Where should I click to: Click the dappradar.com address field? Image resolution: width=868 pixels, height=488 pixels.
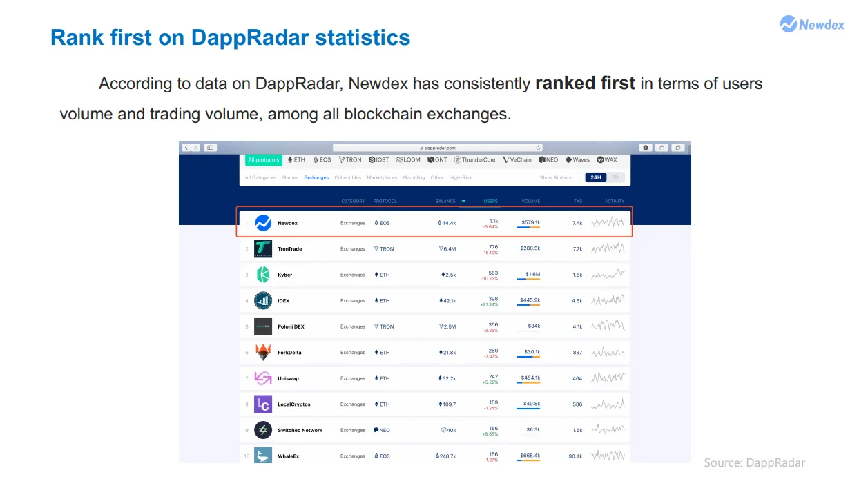pos(438,148)
